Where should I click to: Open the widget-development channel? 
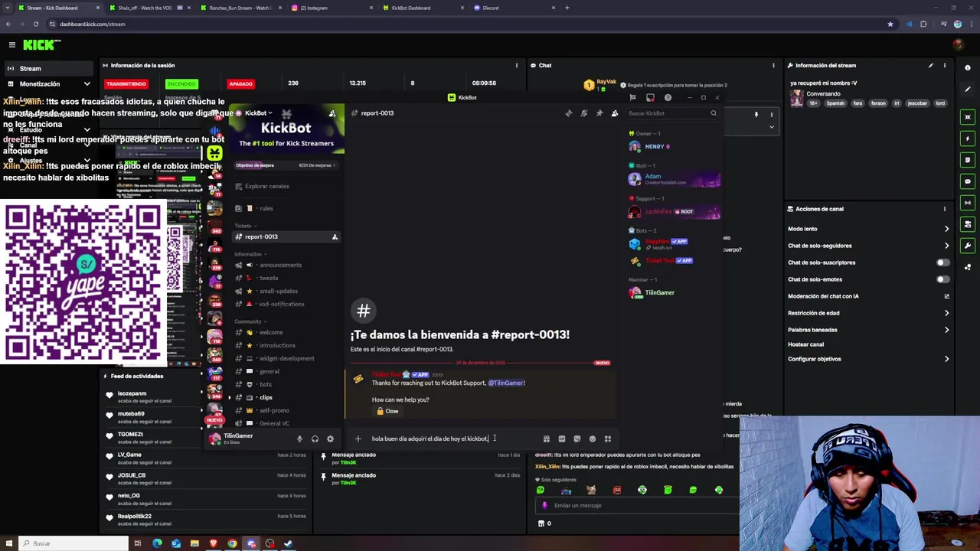(286, 358)
